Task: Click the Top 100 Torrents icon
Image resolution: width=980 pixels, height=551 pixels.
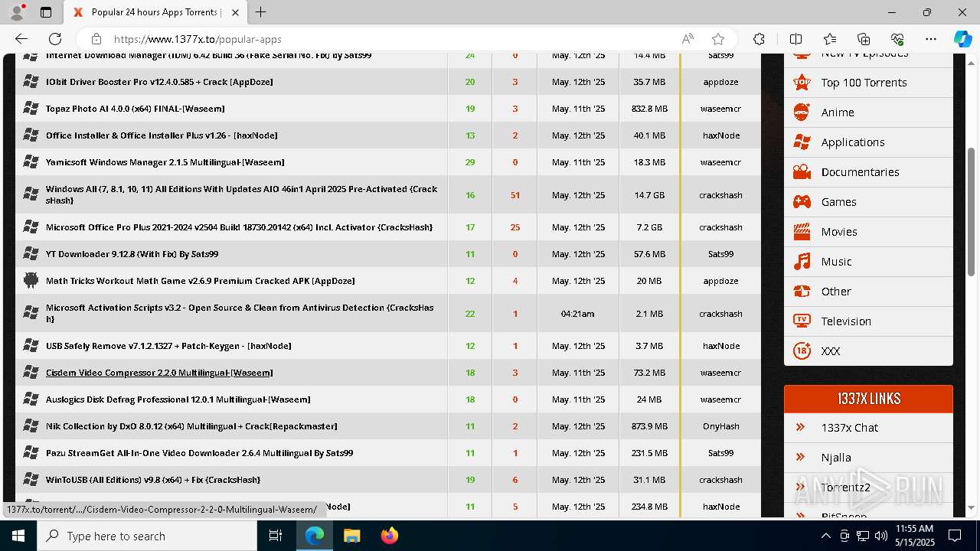Action: coord(802,83)
